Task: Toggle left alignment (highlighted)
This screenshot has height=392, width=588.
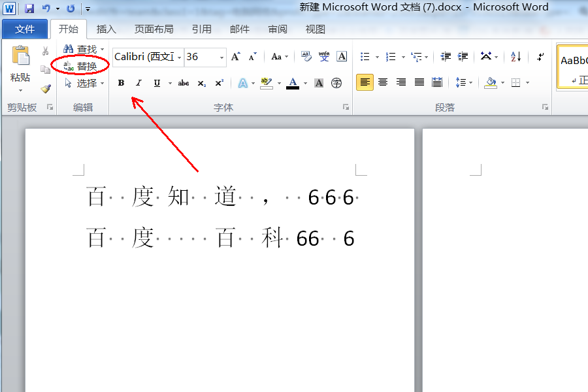Action: point(365,82)
